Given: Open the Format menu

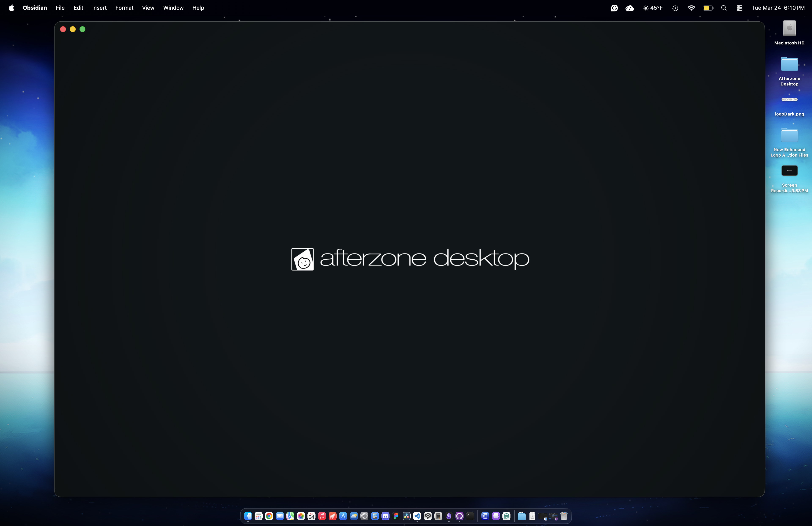Looking at the screenshot, I should (124, 7).
